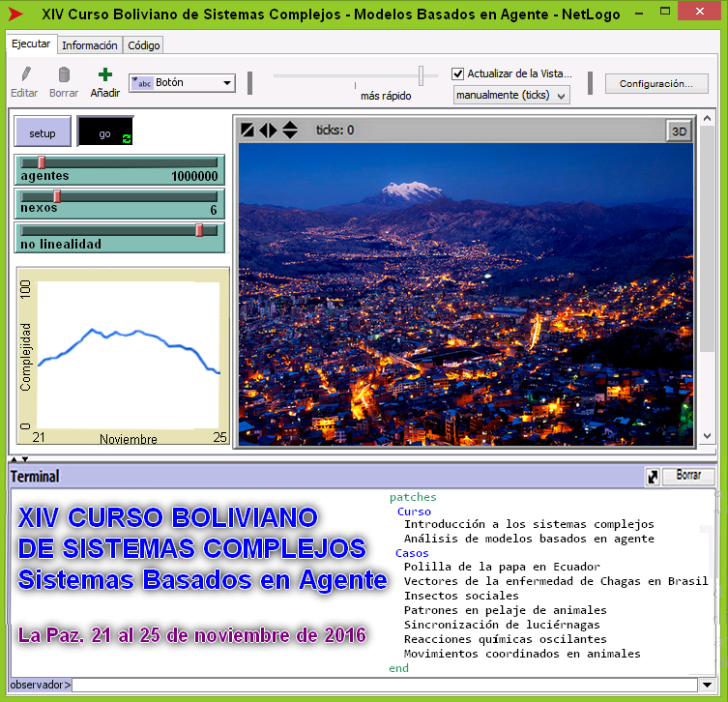Switch to the Información tab
Image resolution: width=728 pixels, height=702 pixels.
[90, 45]
